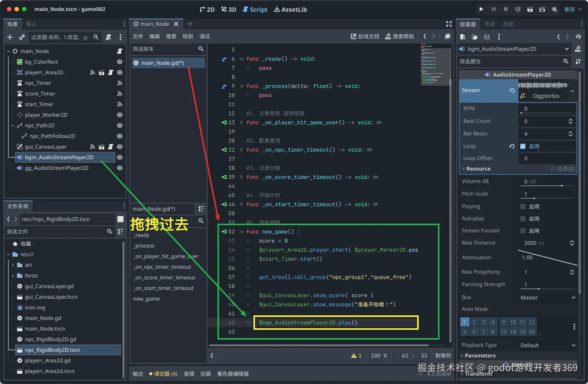Load an existing resource in Inspector

pos(475,37)
